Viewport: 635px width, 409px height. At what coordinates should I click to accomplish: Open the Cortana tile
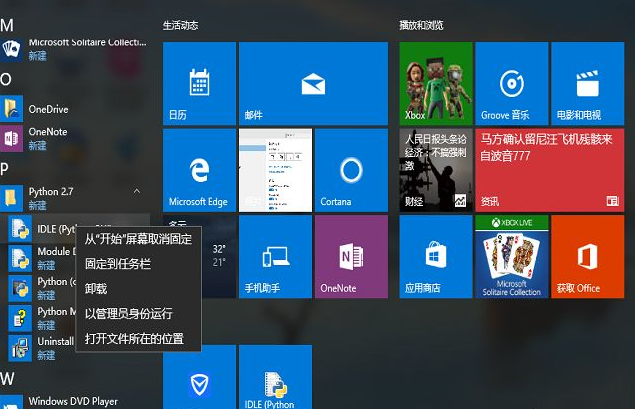pyautogui.click(x=351, y=169)
